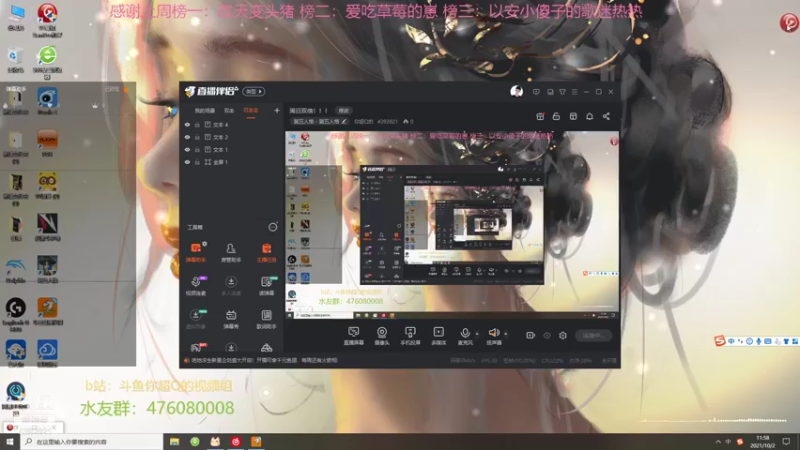The image size is (800, 450).
Task: Add a new scene with plus button
Action: point(277,110)
